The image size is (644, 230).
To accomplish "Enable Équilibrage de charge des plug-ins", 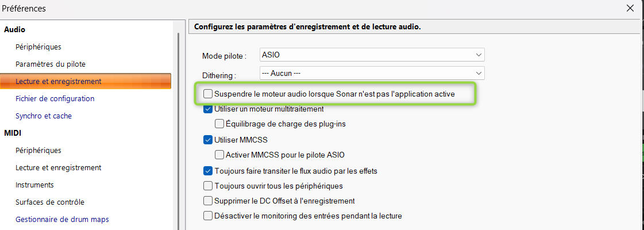I will 219,124.
